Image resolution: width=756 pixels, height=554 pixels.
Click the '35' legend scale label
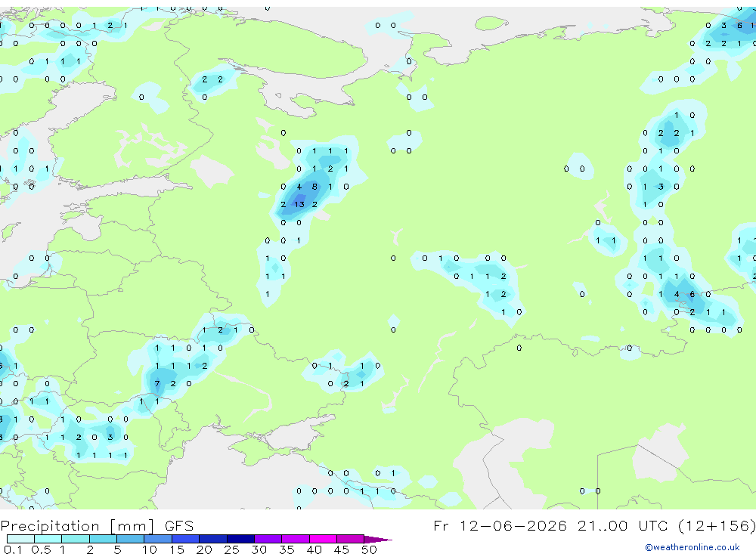(x=287, y=549)
